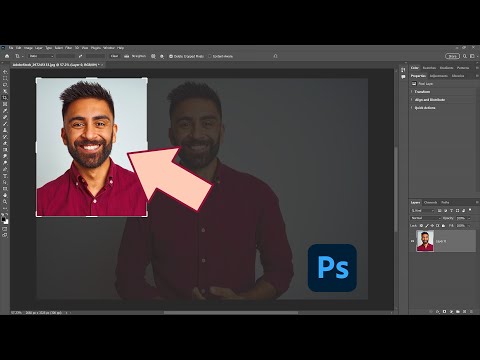The width and height of the screenshot is (480, 360).
Task: Select the Clone Stamp tool
Action: [5, 130]
